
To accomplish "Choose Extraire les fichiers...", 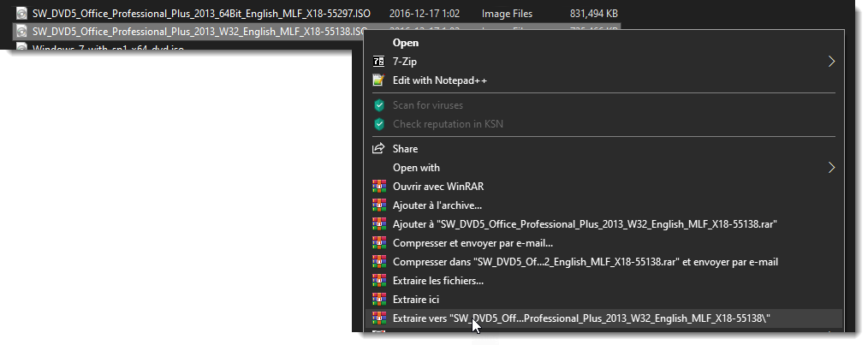I will click(x=438, y=281).
